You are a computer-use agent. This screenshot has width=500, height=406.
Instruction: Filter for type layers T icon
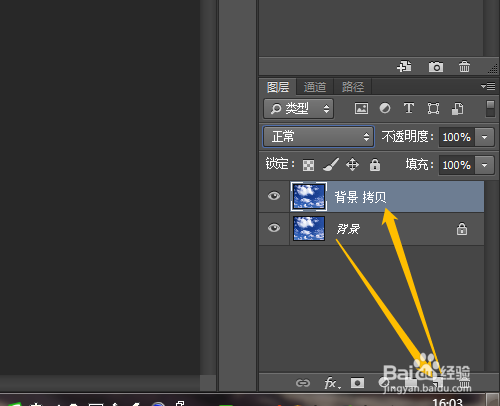[x=409, y=108]
